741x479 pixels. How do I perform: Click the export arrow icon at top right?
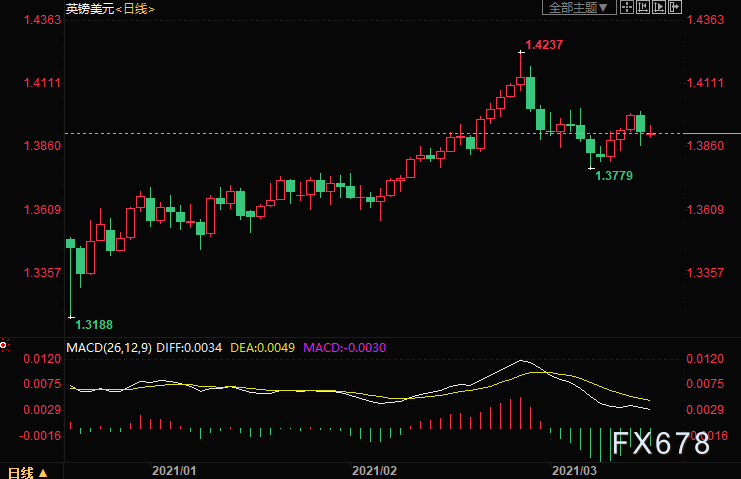coord(675,7)
